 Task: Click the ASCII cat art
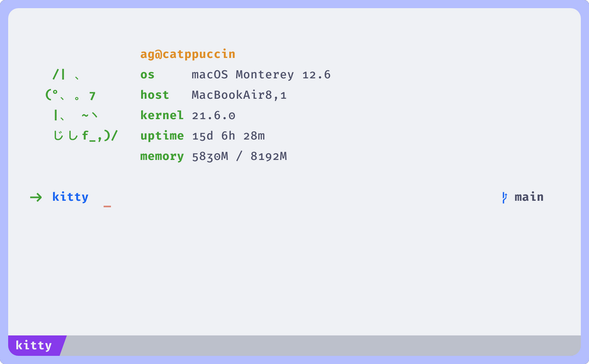[x=81, y=105]
